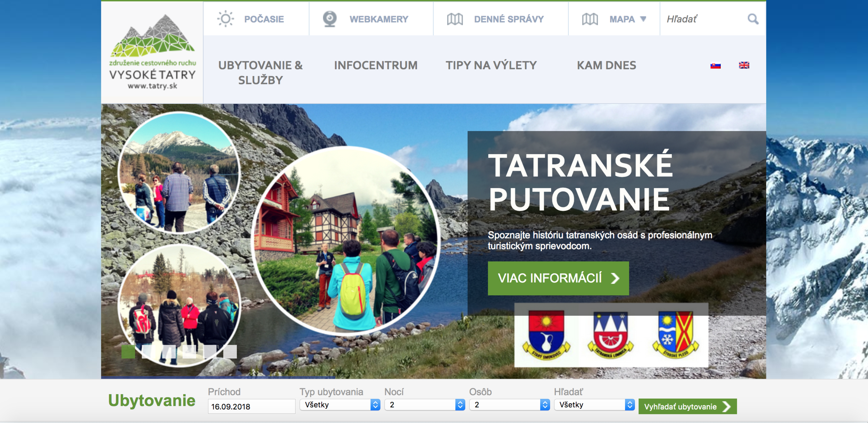
Task: Expand the MAPA dropdown arrow
Action: [643, 19]
